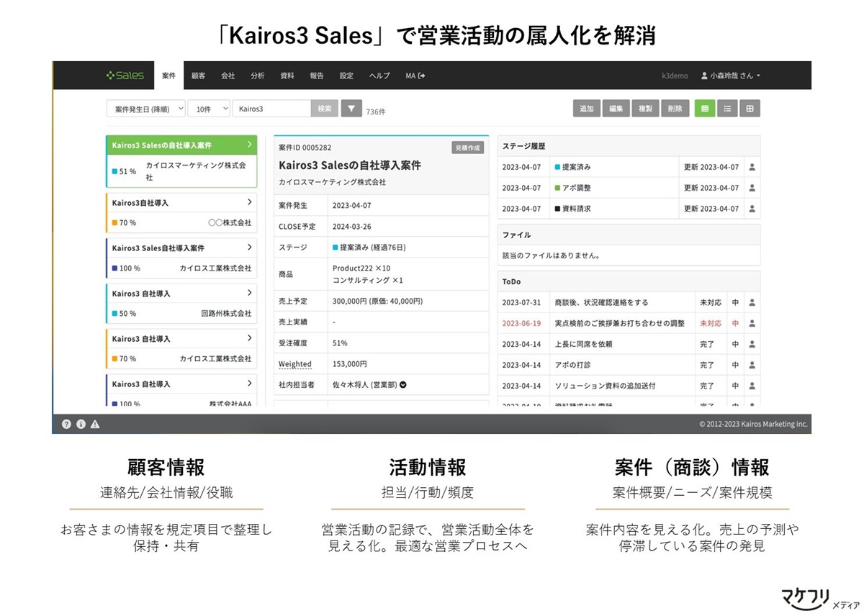The width and height of the screenshot is (864, 616).
Task: Click カイロスマーケティング株式会社 under the deal title
Action: click(333, 182)
